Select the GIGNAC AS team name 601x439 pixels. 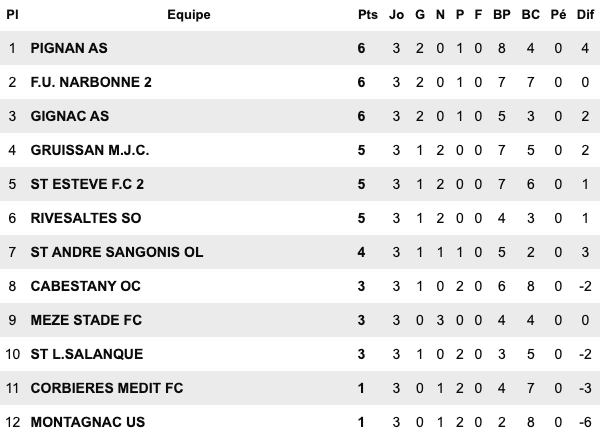tap(70, 116)
